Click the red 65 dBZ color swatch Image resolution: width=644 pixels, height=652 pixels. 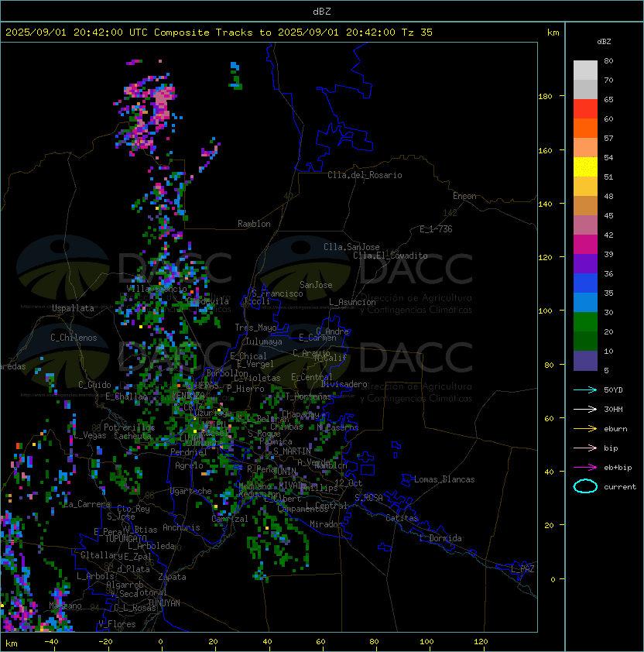pyautogui.click(x=585, y=109)
